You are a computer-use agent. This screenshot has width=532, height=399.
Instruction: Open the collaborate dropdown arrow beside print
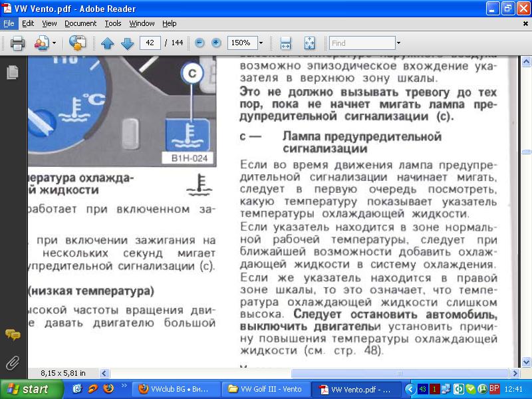pos(54,43)
